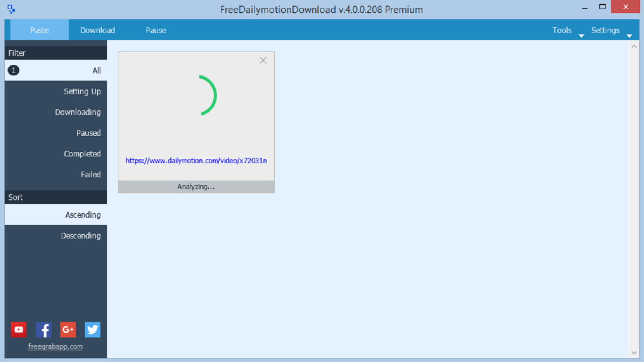This screenshot has width=644, height=362.
Task: Click the count badge next to All
Action: 14,70
